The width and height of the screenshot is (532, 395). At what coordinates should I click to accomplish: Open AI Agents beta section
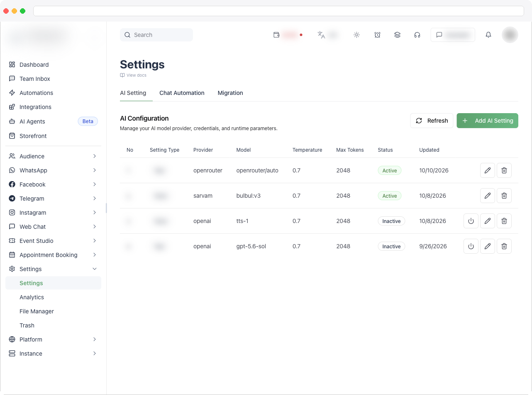coord(53,121)
